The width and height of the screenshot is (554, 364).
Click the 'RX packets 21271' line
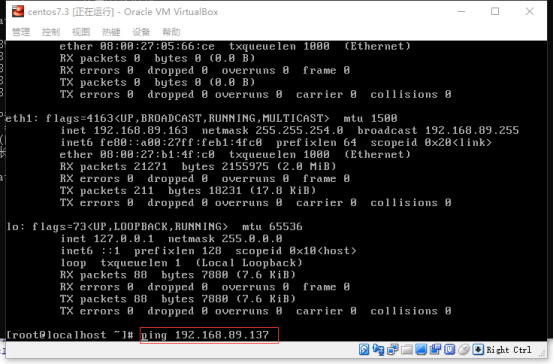198,166
